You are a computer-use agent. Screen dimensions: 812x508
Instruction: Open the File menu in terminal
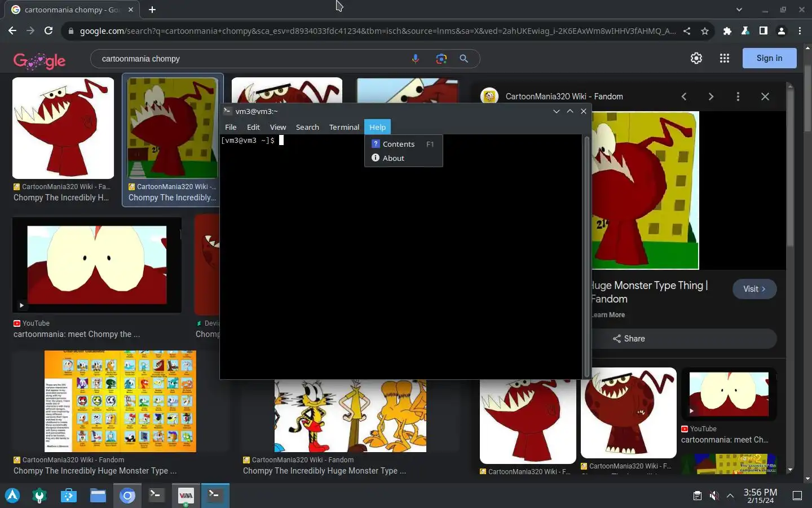point(231,127)
